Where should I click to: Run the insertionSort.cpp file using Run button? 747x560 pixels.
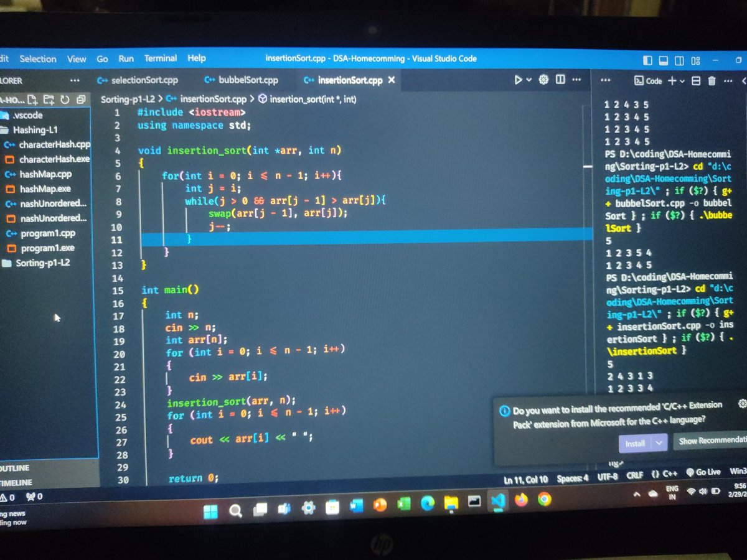(519, 80)
